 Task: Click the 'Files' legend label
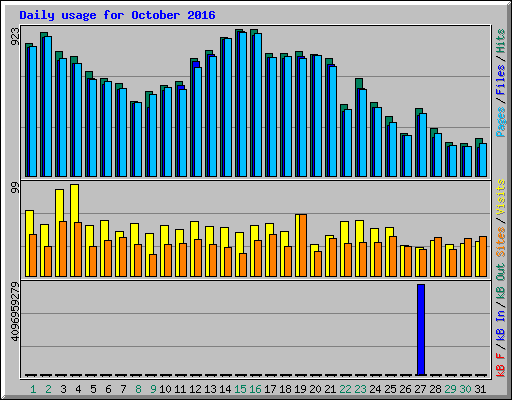[x=501, y=79]
